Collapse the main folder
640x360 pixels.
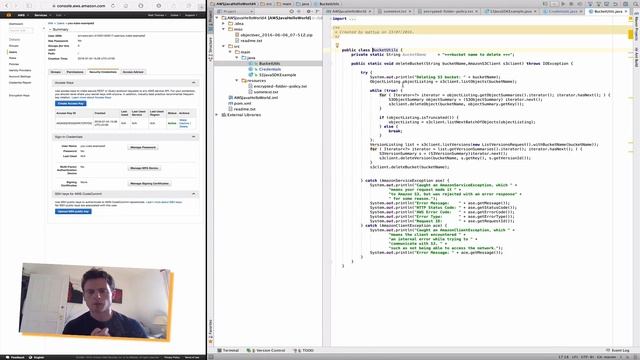pos(230,52)
